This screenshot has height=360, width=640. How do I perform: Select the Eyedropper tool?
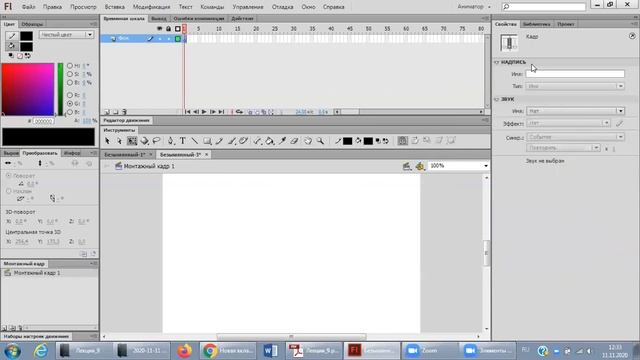(282, 141)
